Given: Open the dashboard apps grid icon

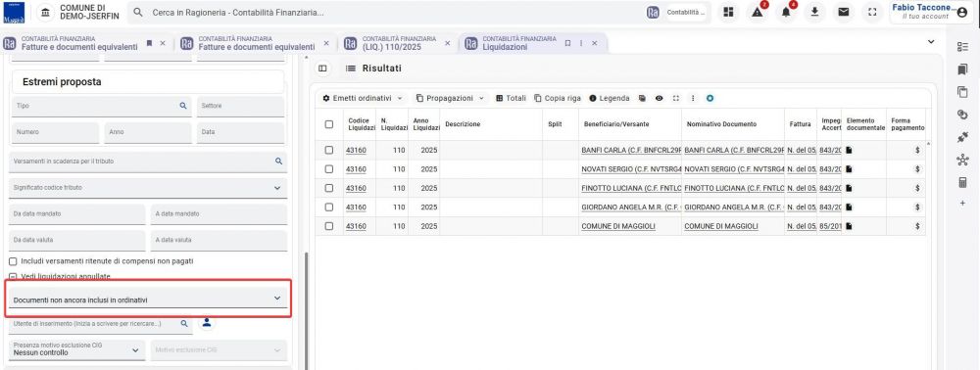Looking at the screenshot, I should click(x=727, y=13).
